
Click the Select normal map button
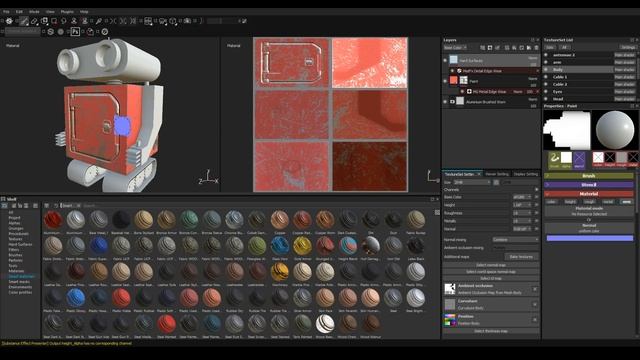tap(491, 265)
